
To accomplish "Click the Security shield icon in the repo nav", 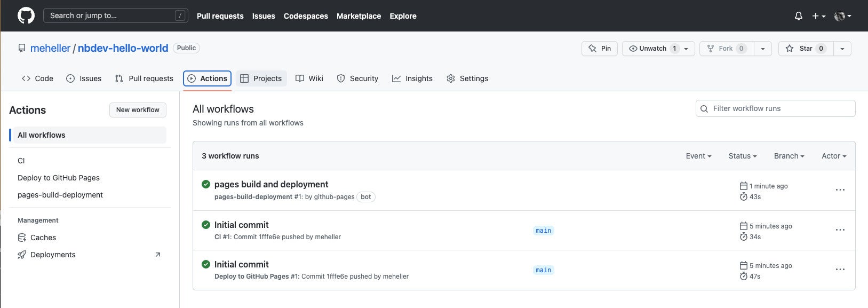I will click(x=341, y=78).
